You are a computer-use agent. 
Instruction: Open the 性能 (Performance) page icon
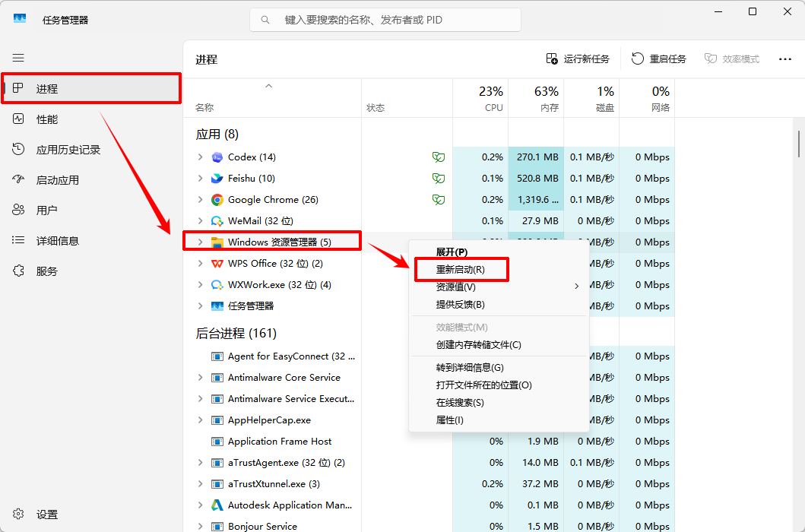18,119
